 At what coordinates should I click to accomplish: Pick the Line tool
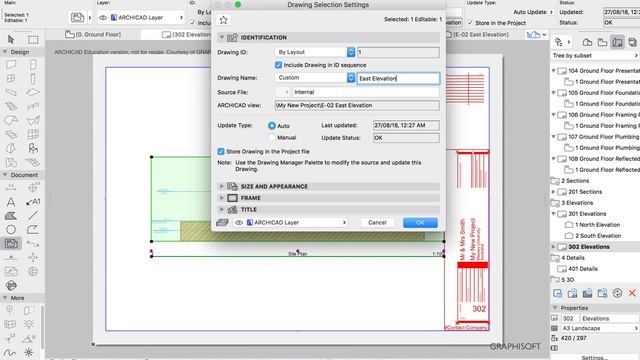33,215
